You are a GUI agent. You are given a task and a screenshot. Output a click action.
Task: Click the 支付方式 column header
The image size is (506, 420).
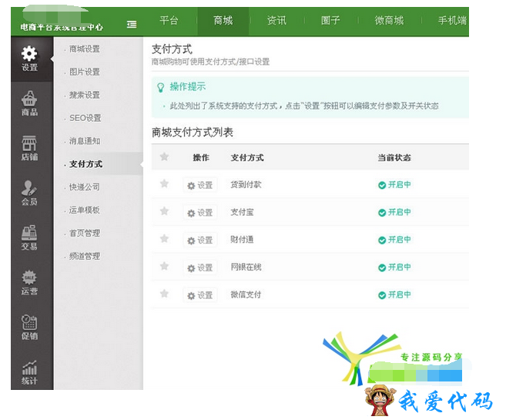(247, 157)
